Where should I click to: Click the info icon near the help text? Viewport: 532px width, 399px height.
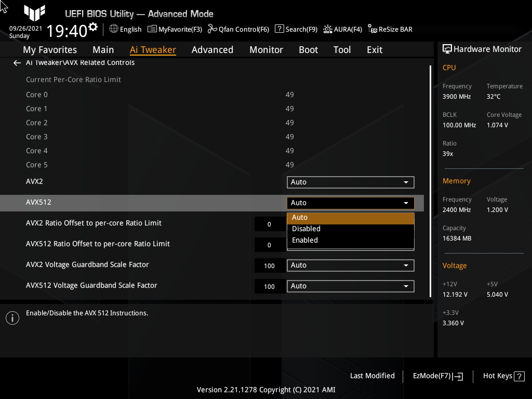[12, 317]
